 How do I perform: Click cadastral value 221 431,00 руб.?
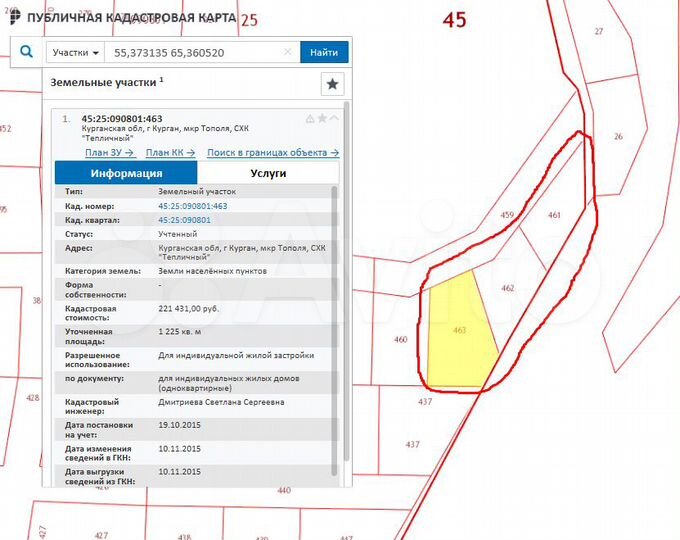pos(189,309)
